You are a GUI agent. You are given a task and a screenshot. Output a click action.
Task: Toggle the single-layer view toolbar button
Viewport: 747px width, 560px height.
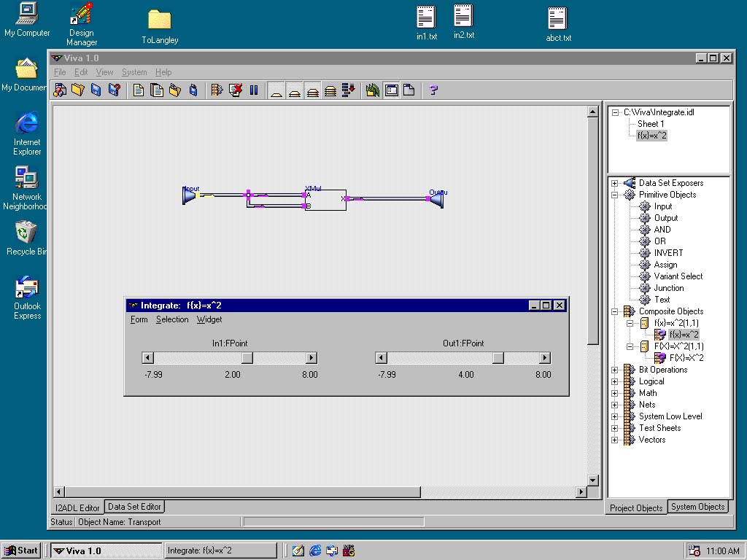[x=276, y=90]
